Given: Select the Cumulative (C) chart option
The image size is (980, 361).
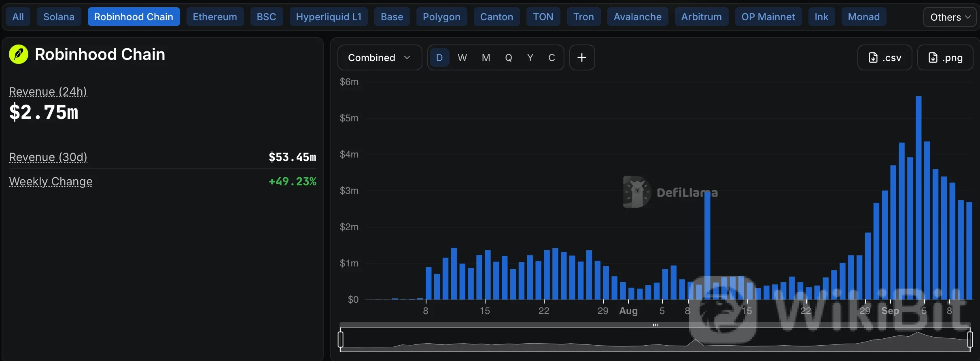Looking at the screenshot, I should click(x=552, y=57).
